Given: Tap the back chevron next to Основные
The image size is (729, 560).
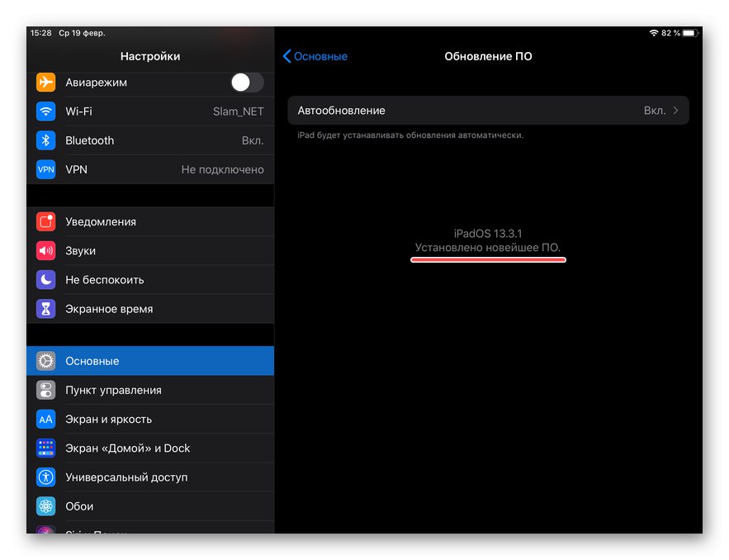Looking at the screenshot, I should tap(286, 56).
